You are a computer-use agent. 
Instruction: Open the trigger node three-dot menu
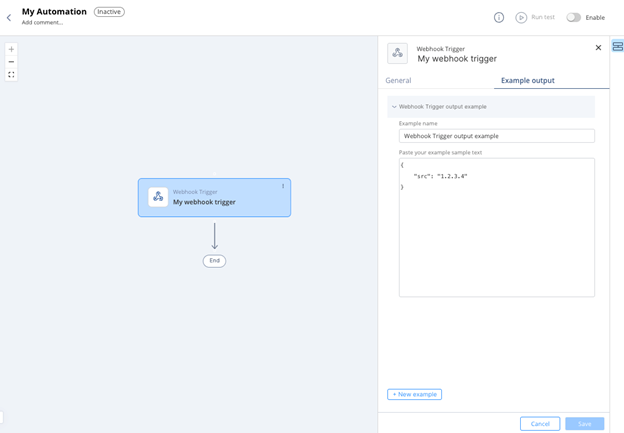coord(283,186)
